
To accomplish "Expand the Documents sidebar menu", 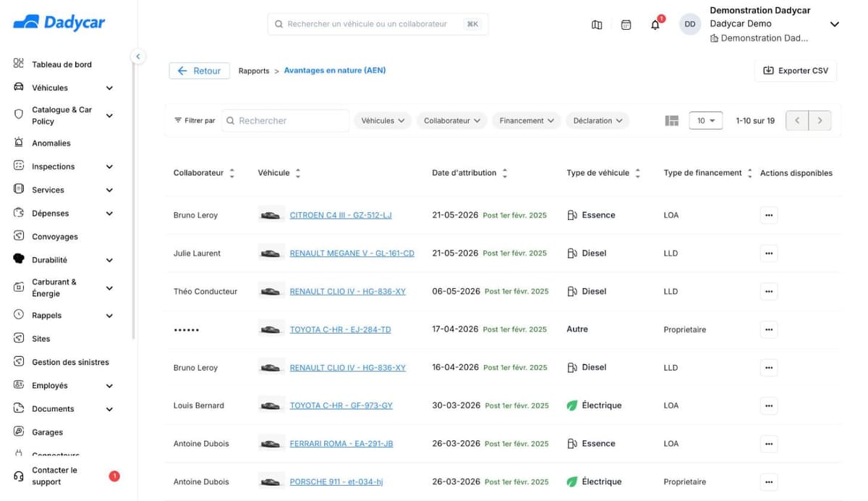I will point(109,409).
